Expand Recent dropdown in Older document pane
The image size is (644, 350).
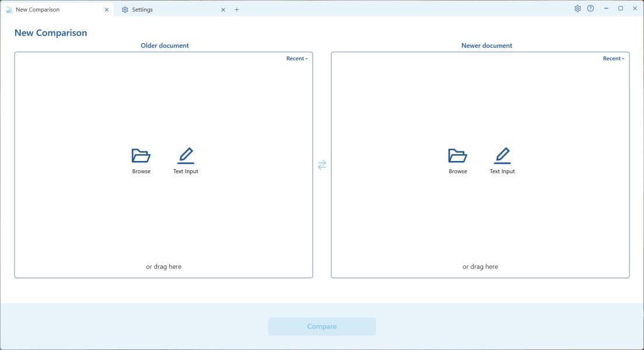point(297,59)
